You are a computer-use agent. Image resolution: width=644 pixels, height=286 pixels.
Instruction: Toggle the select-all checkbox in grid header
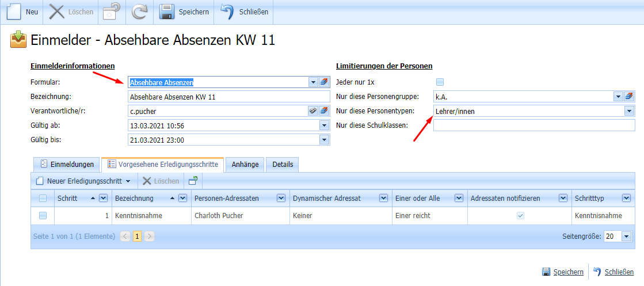point(43,199)
